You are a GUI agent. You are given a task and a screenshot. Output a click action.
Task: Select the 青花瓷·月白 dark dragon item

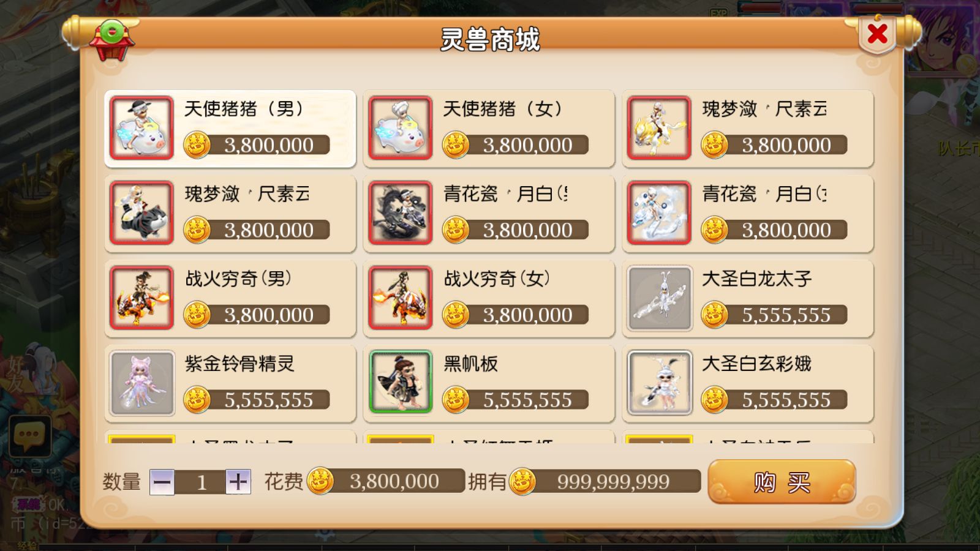[489, 213]
